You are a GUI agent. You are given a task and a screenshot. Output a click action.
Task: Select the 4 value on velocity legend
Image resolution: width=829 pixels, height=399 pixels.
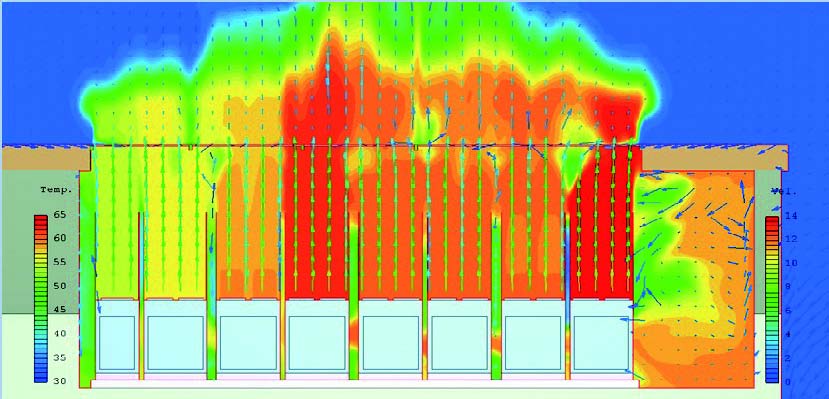pos(787,335)
